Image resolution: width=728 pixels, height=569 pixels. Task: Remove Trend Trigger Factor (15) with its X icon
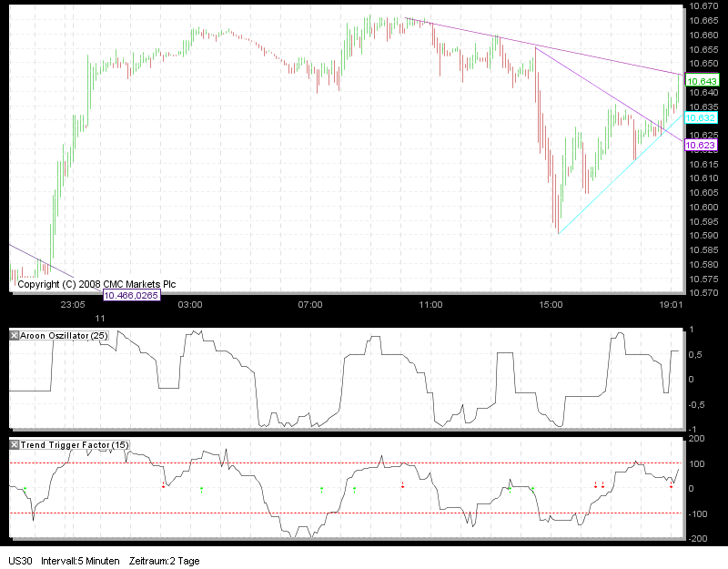point(13,446)
